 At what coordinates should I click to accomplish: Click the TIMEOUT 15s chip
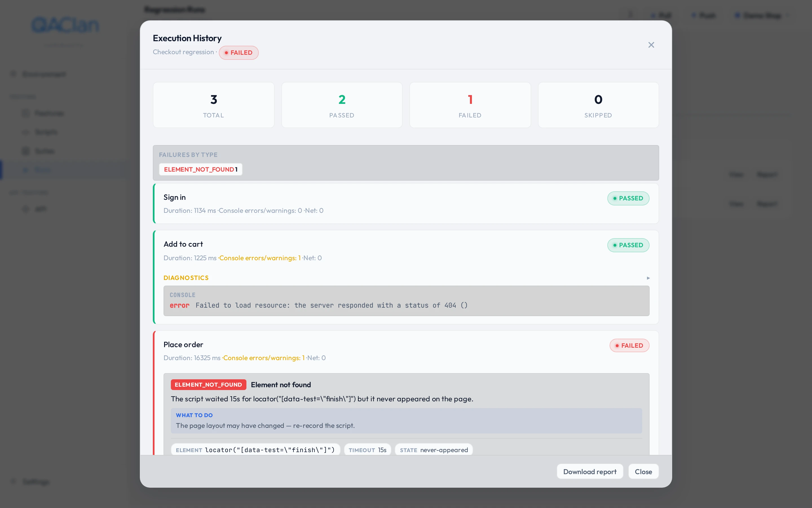367,450
